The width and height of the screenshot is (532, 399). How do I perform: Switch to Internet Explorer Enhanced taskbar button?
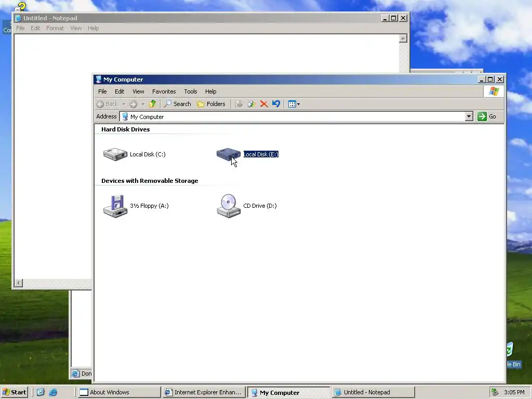[204, 392]
